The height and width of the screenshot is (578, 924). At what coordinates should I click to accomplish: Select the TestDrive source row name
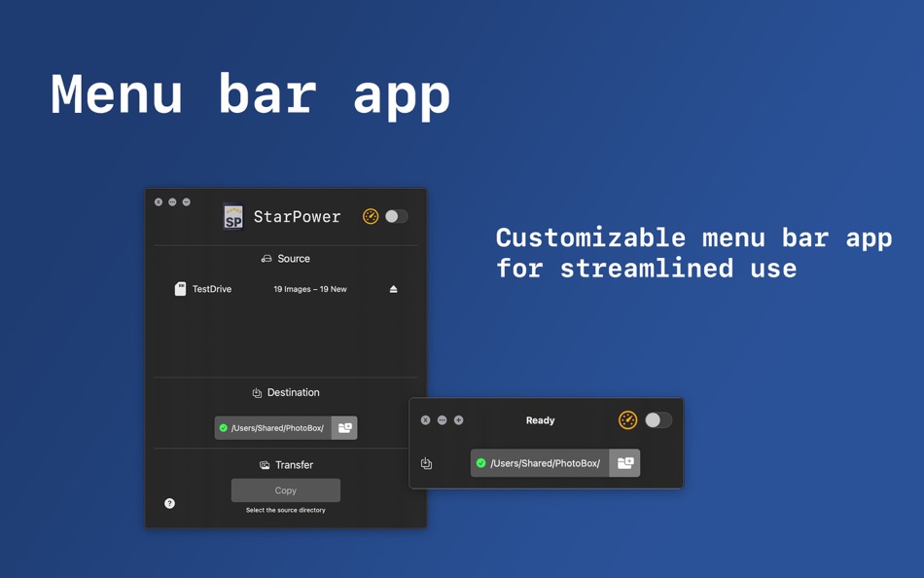(x=212, y=289)
